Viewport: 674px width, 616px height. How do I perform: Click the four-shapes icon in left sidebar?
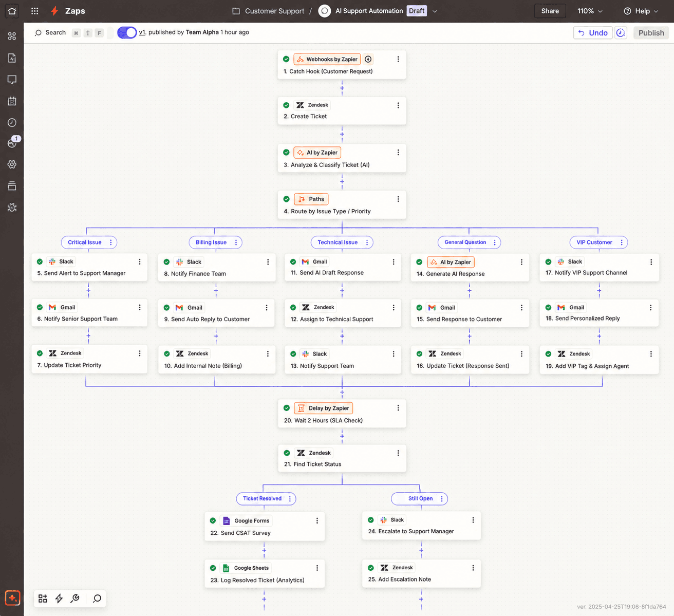point(12,36)
